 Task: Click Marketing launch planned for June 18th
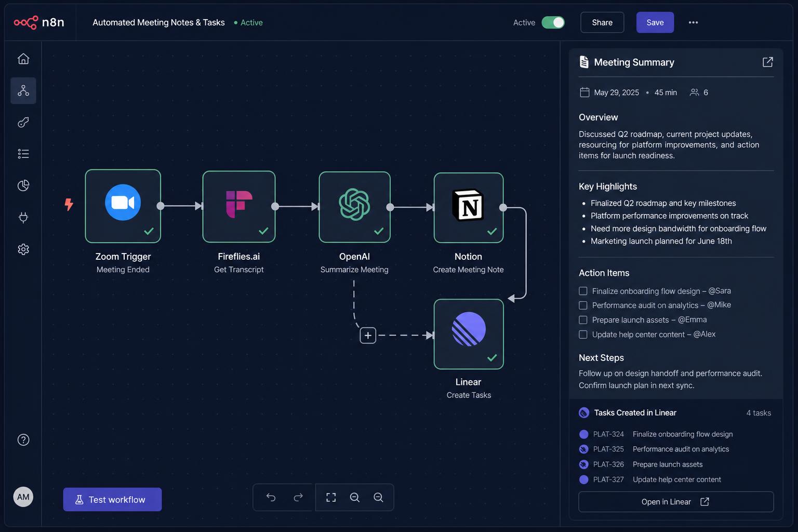[x=661, y=241]
